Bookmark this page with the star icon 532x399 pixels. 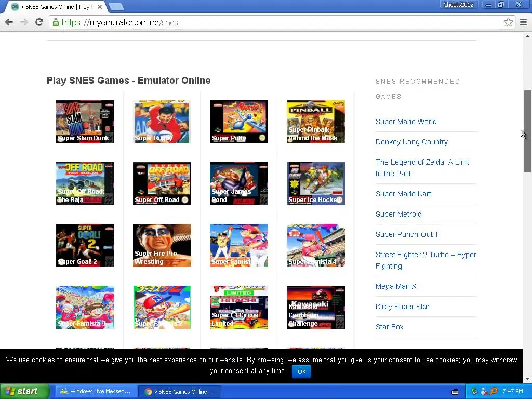point(508,22)
